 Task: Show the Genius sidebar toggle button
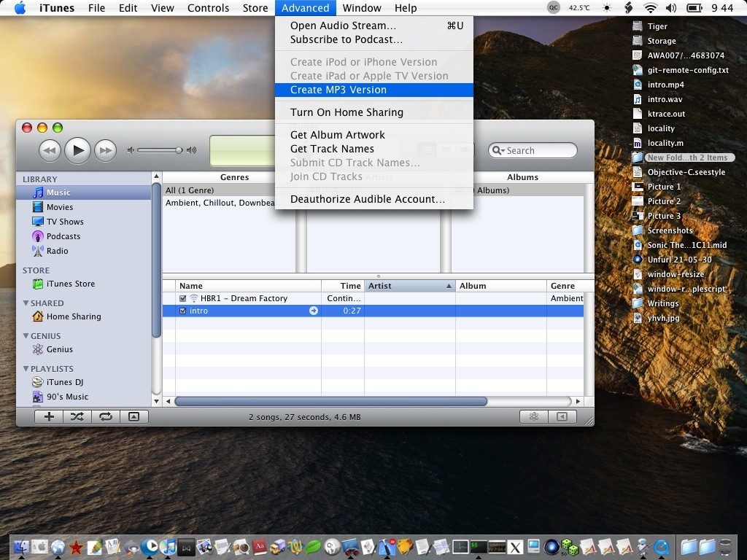coord(562,417)
